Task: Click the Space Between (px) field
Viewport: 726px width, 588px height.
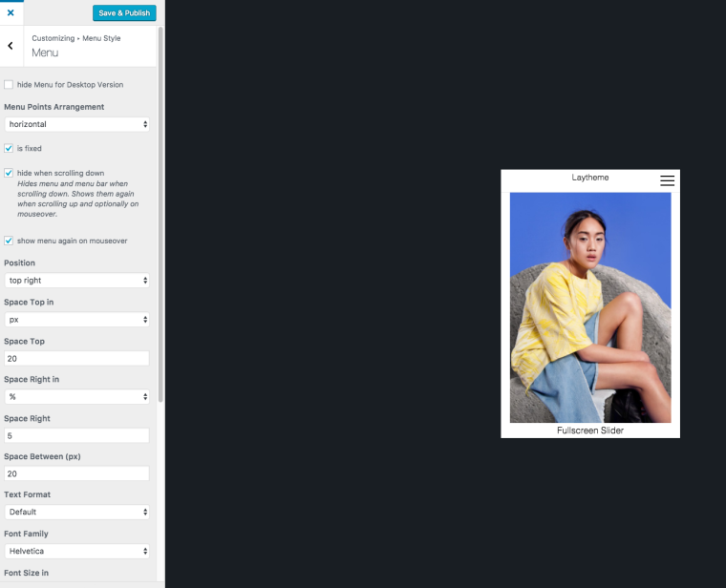Action: click(76, 473)
